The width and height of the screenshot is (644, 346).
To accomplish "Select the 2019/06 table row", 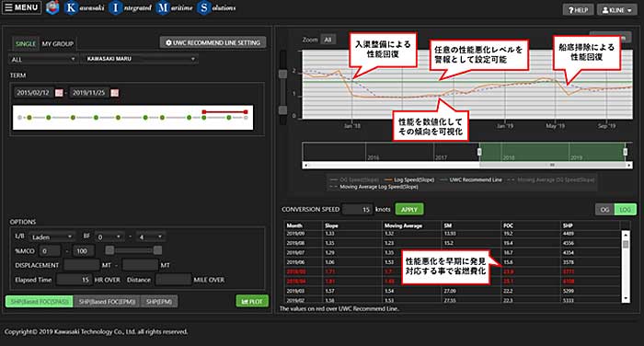I will [x=453, y=262].
